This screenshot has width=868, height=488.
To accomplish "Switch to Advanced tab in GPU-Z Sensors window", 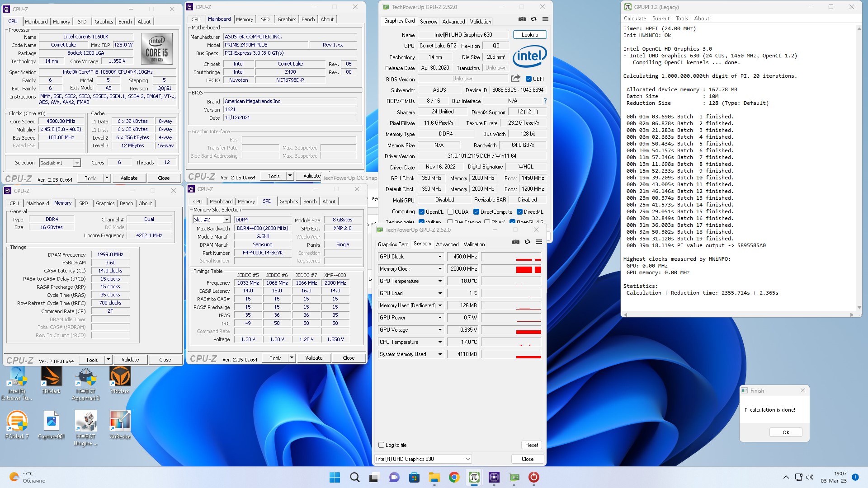I will coord(447,244).
